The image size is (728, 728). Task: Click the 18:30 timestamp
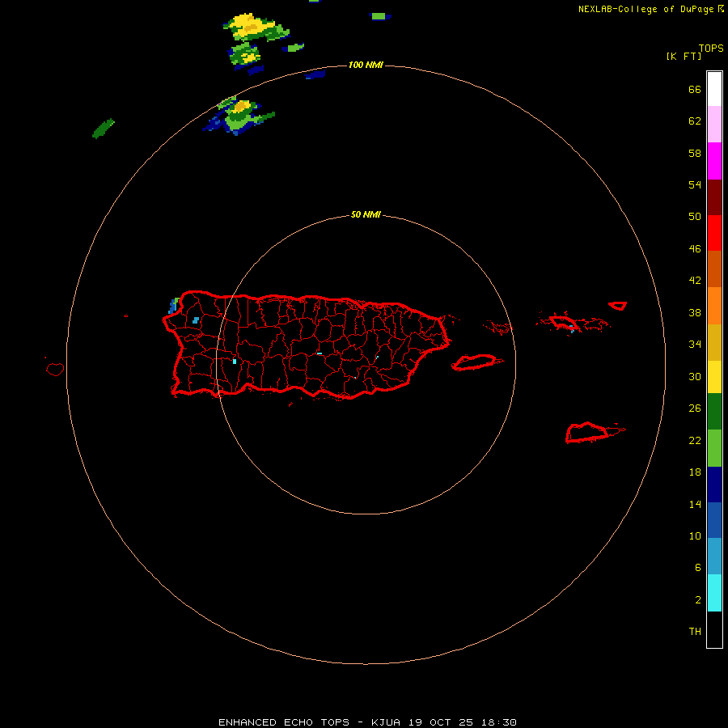500,722
